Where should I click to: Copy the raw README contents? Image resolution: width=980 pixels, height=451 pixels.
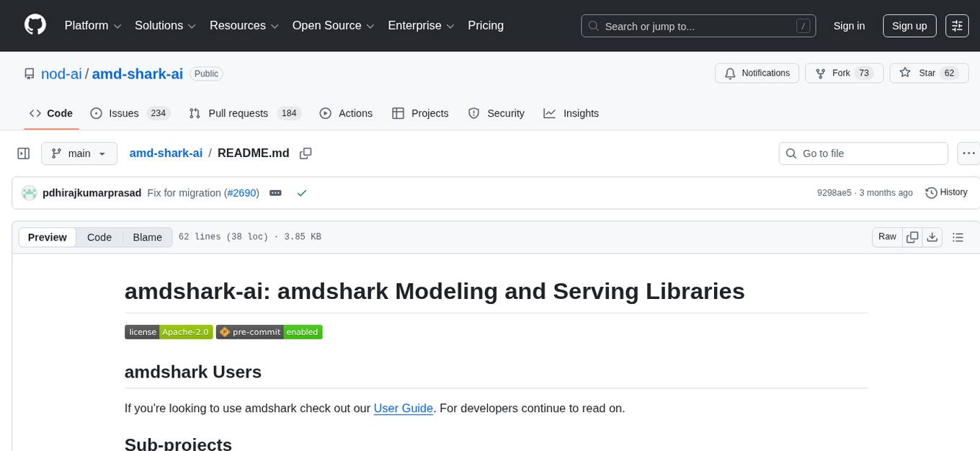pyautogui.click(x=912, y=236)
